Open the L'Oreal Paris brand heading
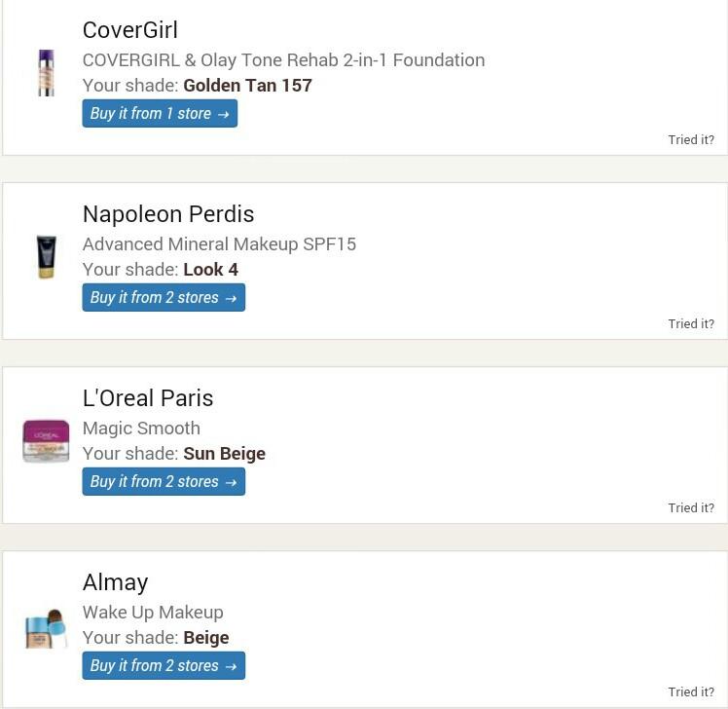 (x=148, y=398)
